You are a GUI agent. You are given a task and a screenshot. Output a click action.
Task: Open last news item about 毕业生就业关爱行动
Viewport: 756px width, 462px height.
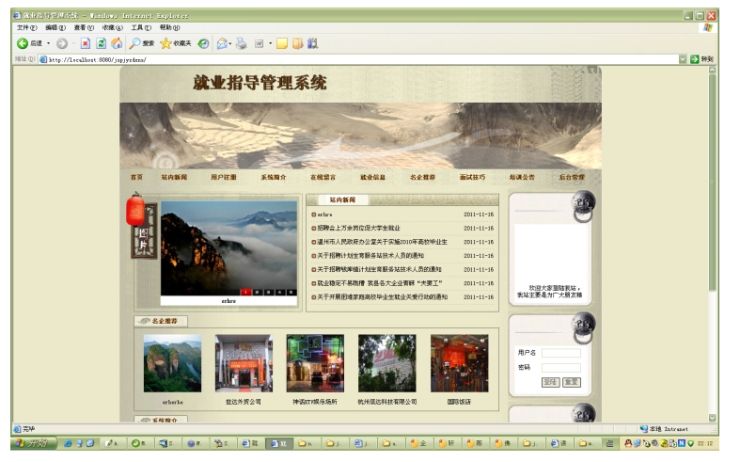point(382,297)
